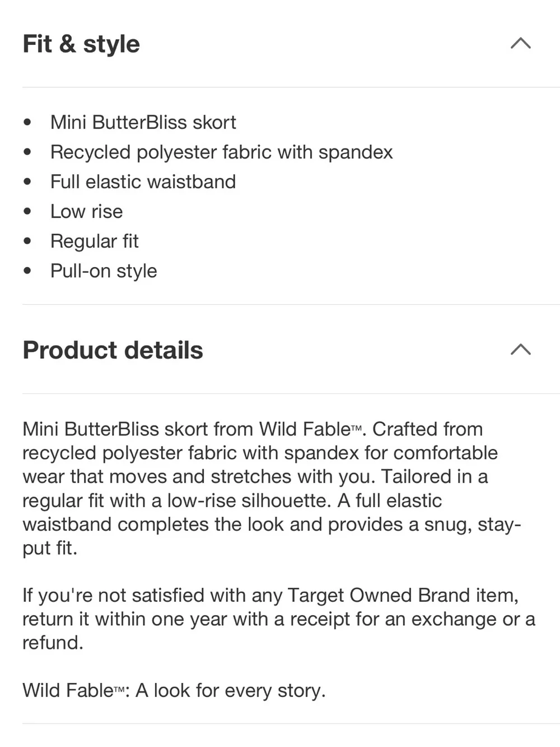Collapse the Product details chevron

(x=521, y=349)
